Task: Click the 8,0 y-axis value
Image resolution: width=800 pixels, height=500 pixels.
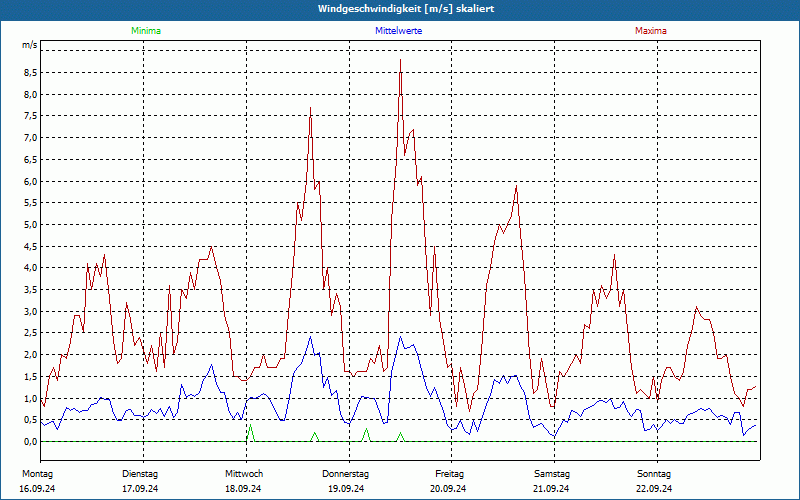Action: 30,94
